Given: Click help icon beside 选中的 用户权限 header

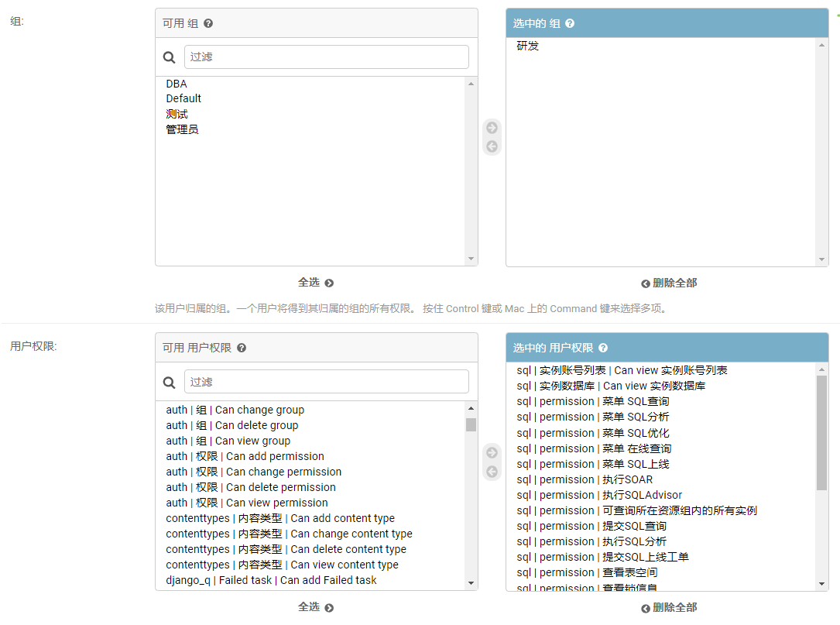Looking at the screenshot, I should [603, 348].
